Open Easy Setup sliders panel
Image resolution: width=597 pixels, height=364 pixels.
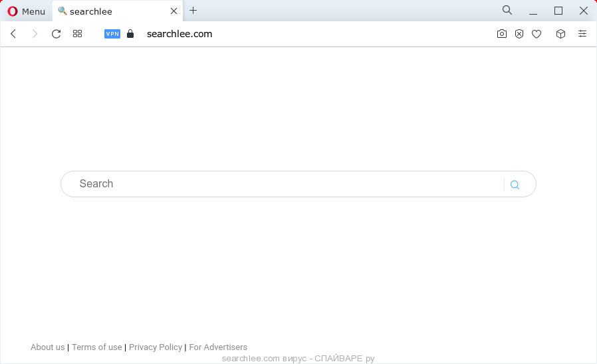(582, 33)
